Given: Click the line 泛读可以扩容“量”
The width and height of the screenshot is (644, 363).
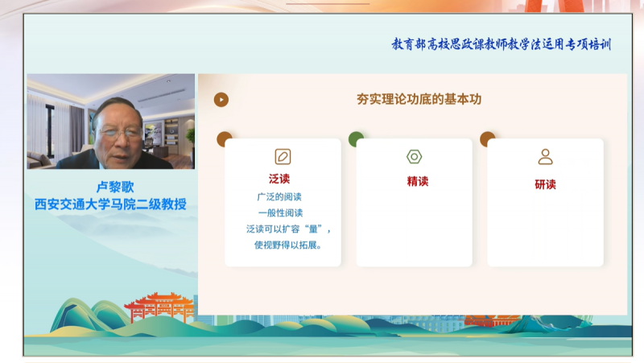Looking at the screenshot, I should (288, 229).
